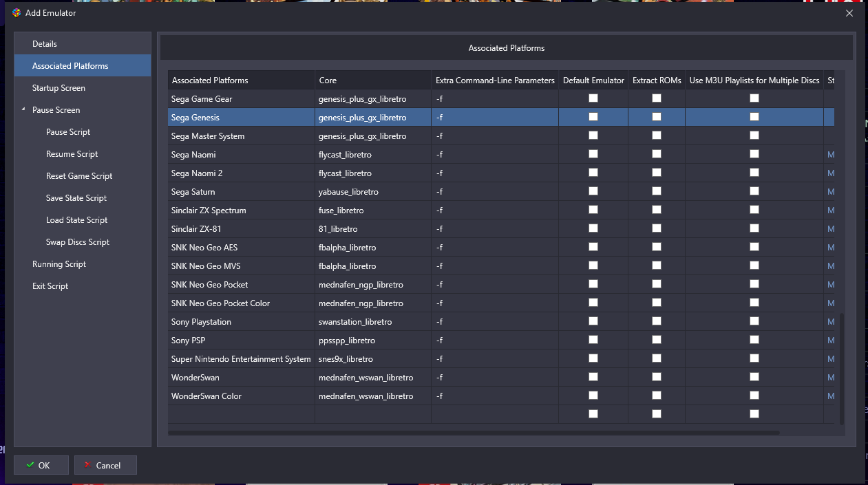Image resolution: width=868 pixels, height=485 pixels.
Task: Sort by Core column header
Action: pos(373,80)
